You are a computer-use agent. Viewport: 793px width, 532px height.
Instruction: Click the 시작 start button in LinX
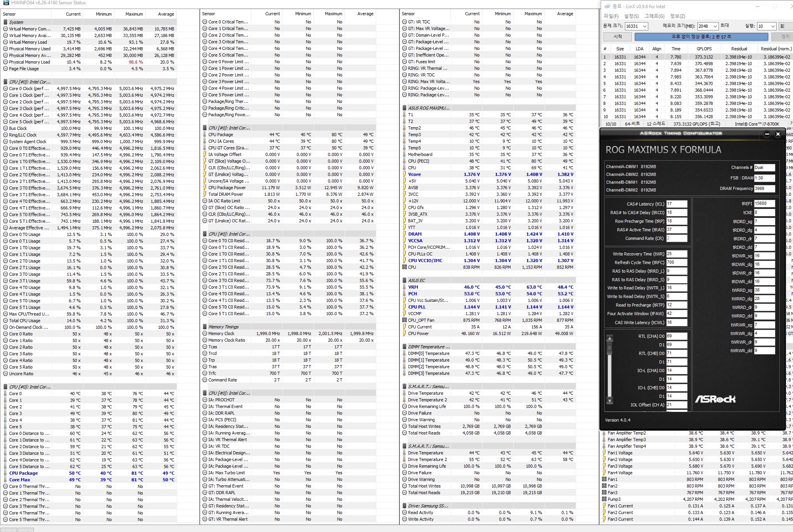617,37
